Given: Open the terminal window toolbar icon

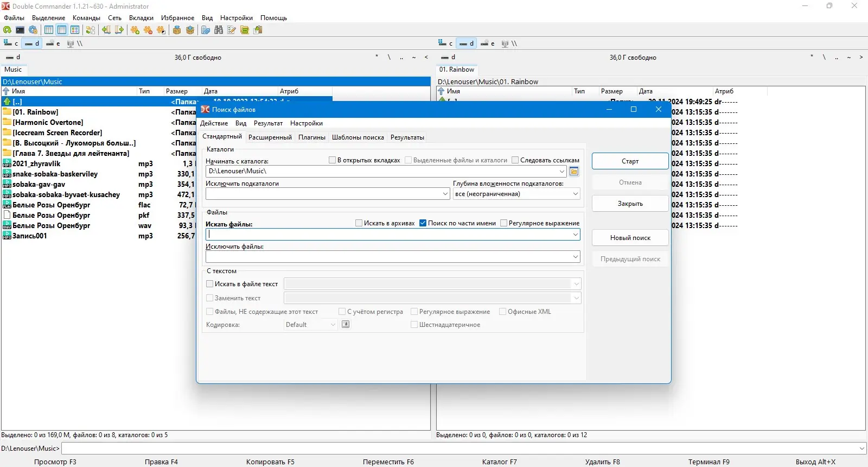Looking at the screenshot, I should point(20,30).
